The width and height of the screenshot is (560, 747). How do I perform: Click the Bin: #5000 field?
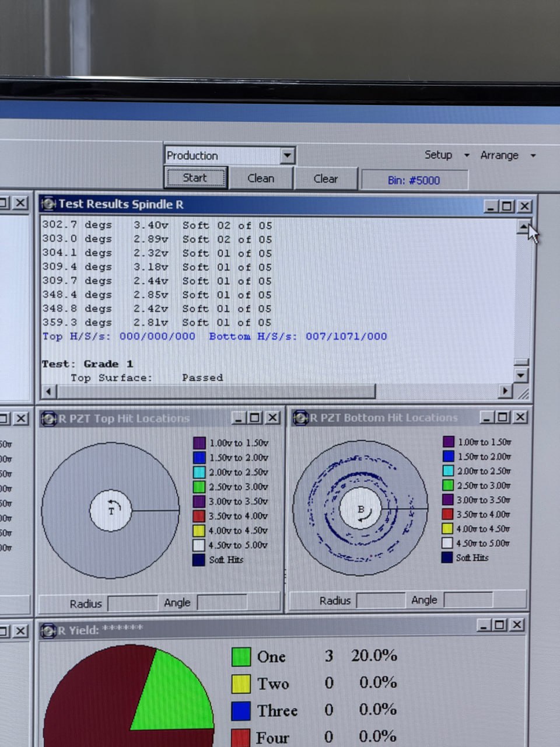(414, 180)
